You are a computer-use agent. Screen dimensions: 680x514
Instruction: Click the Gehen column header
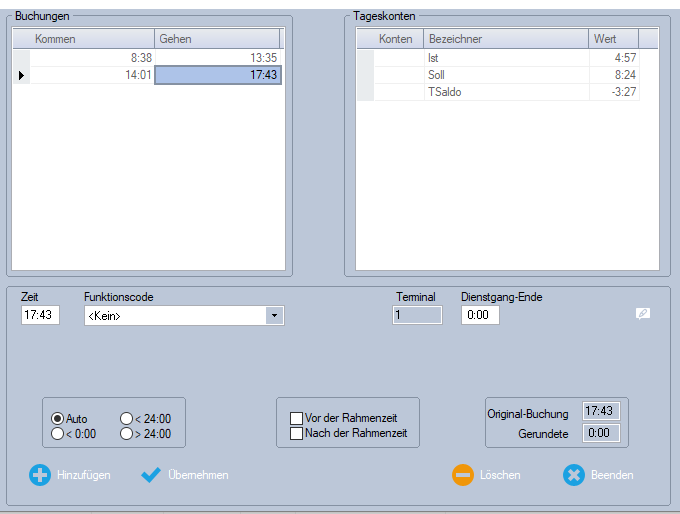coord(216,39)
